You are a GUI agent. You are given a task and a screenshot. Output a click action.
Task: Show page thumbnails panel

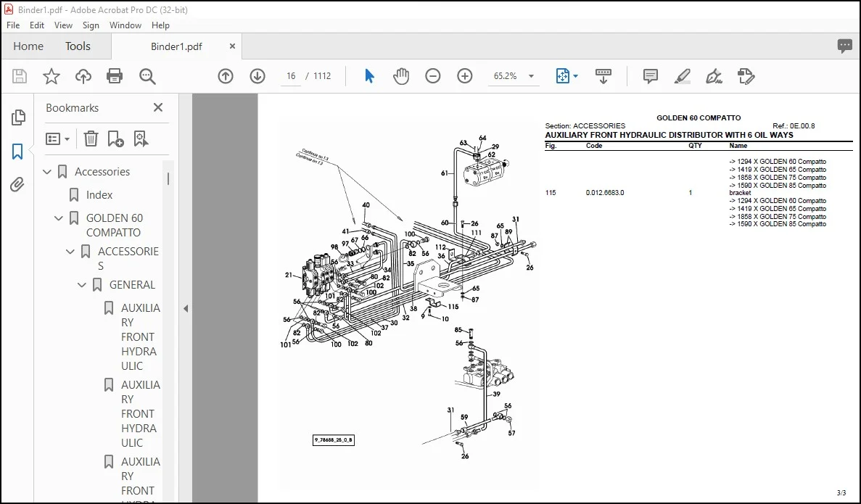18,117
